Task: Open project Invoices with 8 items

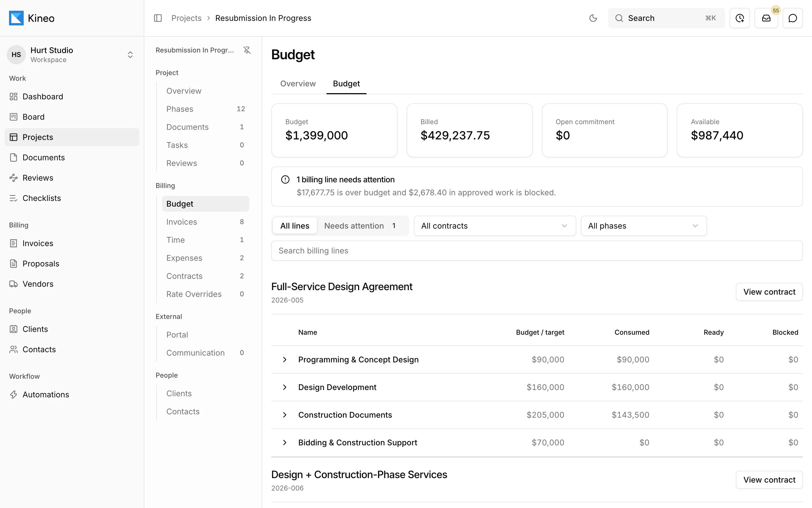Action: tap(205, 222)
